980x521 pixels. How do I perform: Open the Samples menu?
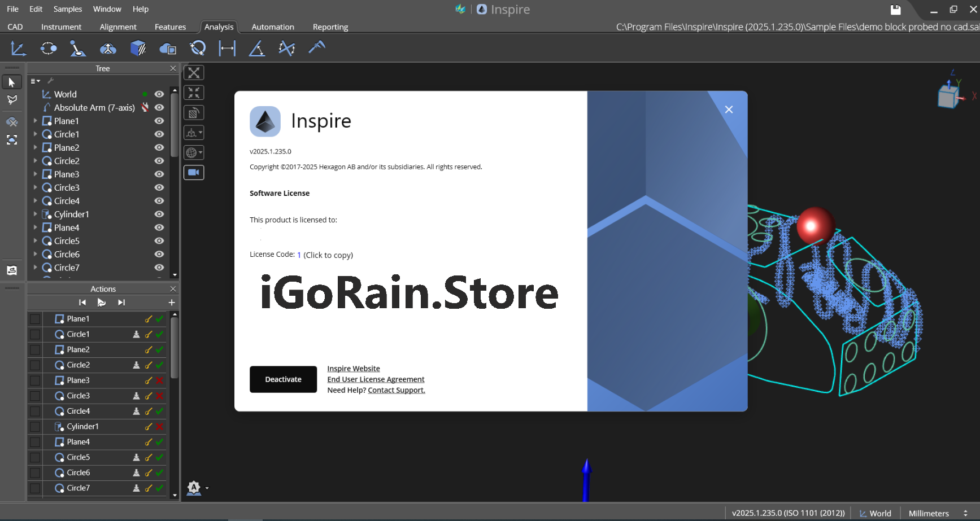[x=67, y=9]
